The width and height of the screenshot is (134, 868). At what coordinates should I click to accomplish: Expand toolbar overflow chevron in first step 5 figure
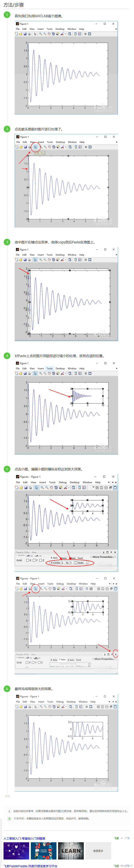point(93,487)
